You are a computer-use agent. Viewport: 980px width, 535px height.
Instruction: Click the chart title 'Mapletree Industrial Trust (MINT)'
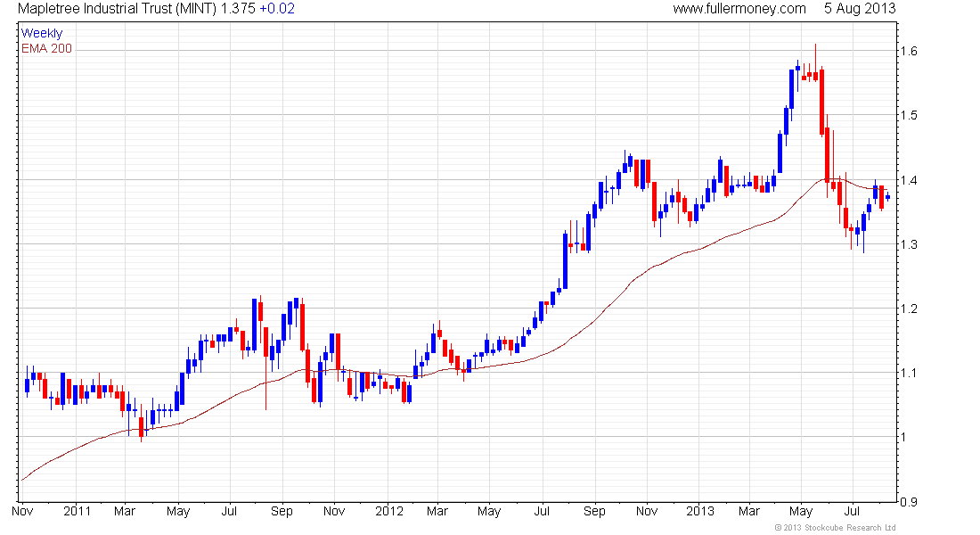[x=117, y=9]
